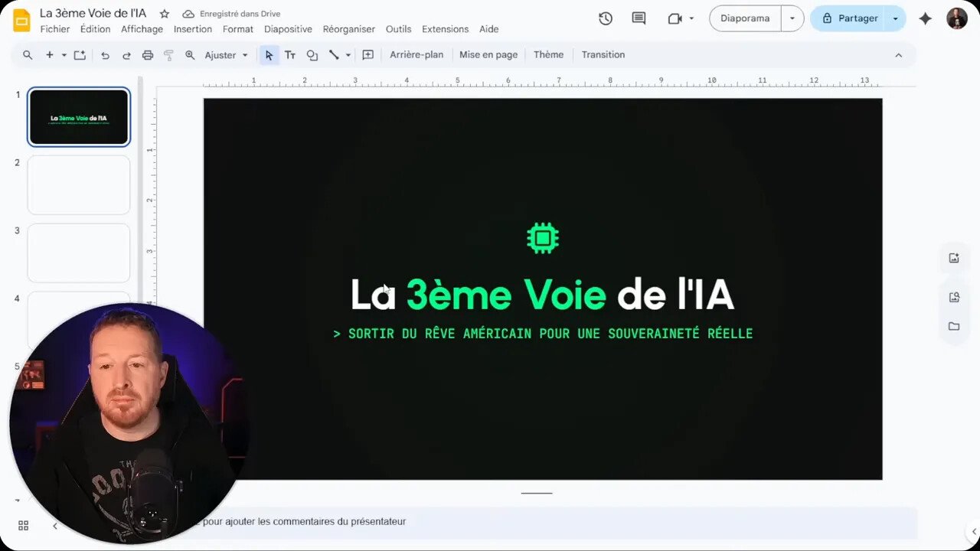
Task: Select the line drawing tool
Action: 335,54
